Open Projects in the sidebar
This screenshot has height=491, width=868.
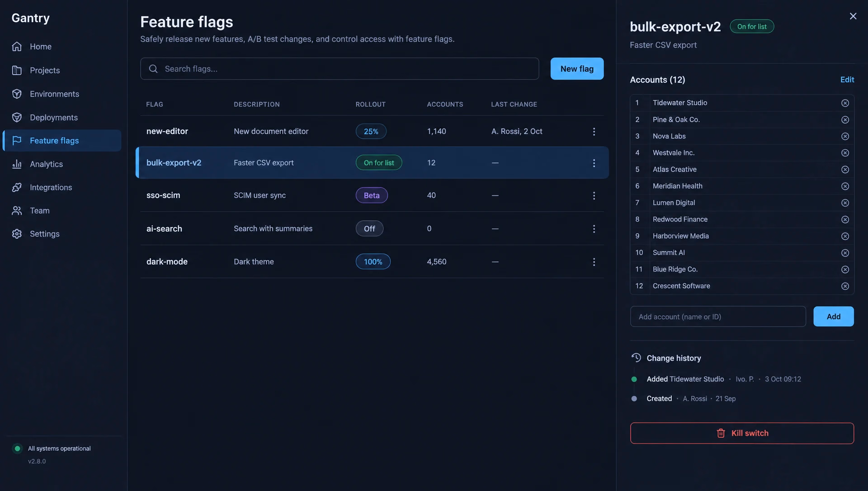pyautogui.click(x=62, y=70)
